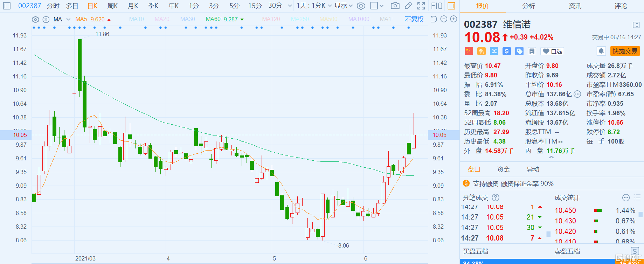Select the 15分 period button
This screenshot has height=264, width=644.
pos(255,6)
